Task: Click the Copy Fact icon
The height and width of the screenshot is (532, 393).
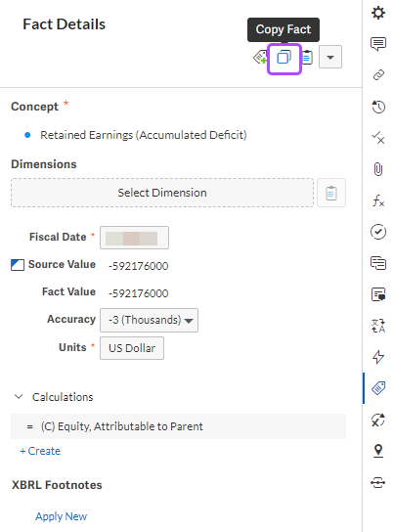Action: tap(284, 57)
